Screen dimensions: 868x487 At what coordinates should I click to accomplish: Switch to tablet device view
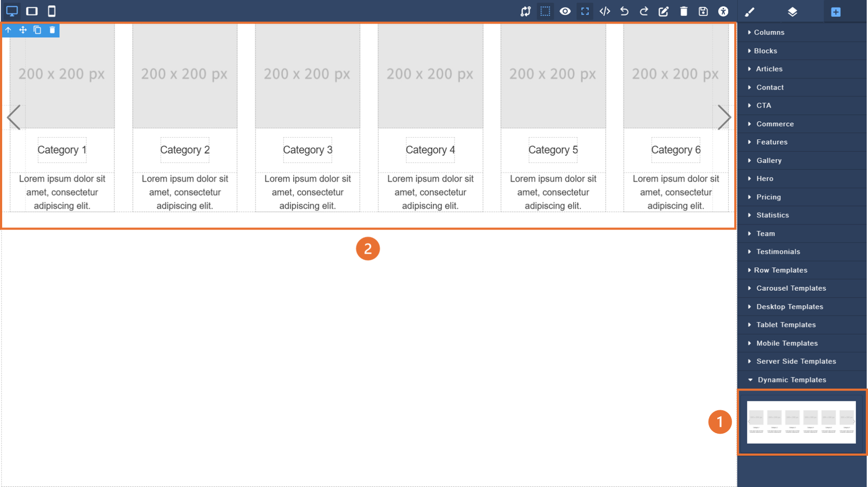(x=32, y=11)
